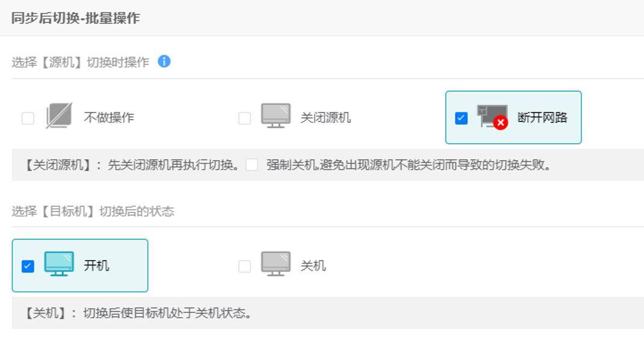644x343 pixels.
Task: Select the 不做操作 option label
Action: point(109,118)
